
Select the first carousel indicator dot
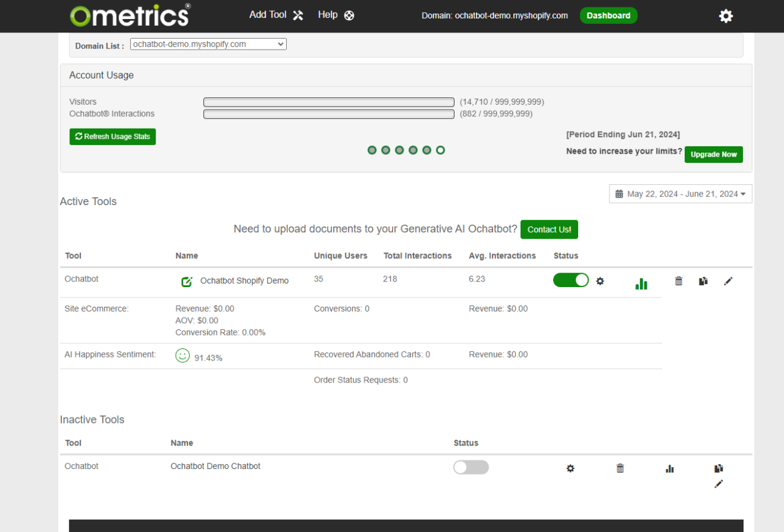click(372, 149)
